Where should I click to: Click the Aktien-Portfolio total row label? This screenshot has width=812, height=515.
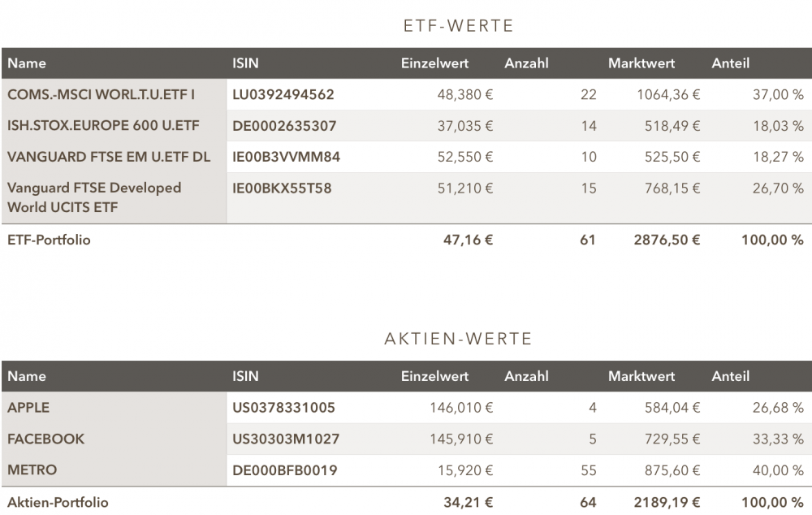click(x=58, y=503)
